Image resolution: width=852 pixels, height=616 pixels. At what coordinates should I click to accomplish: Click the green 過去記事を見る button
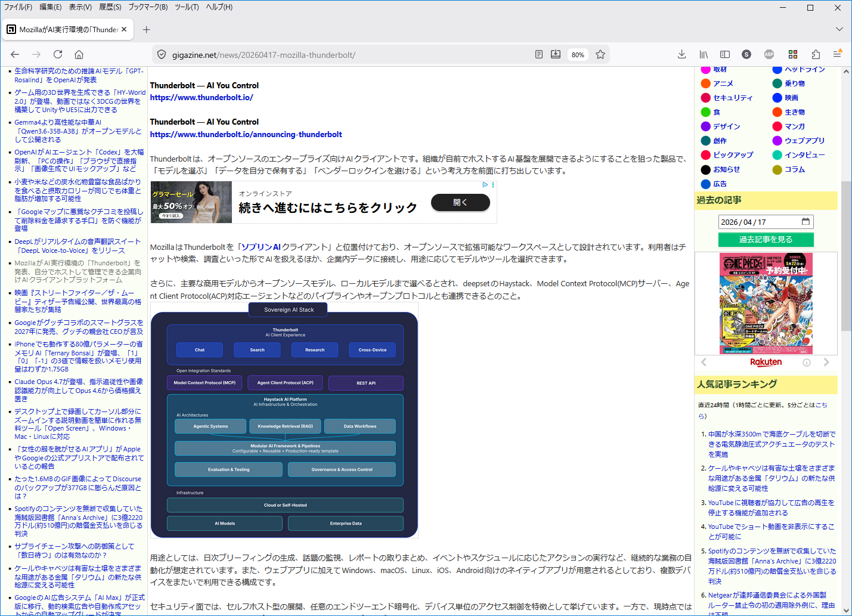pos(766,239)
